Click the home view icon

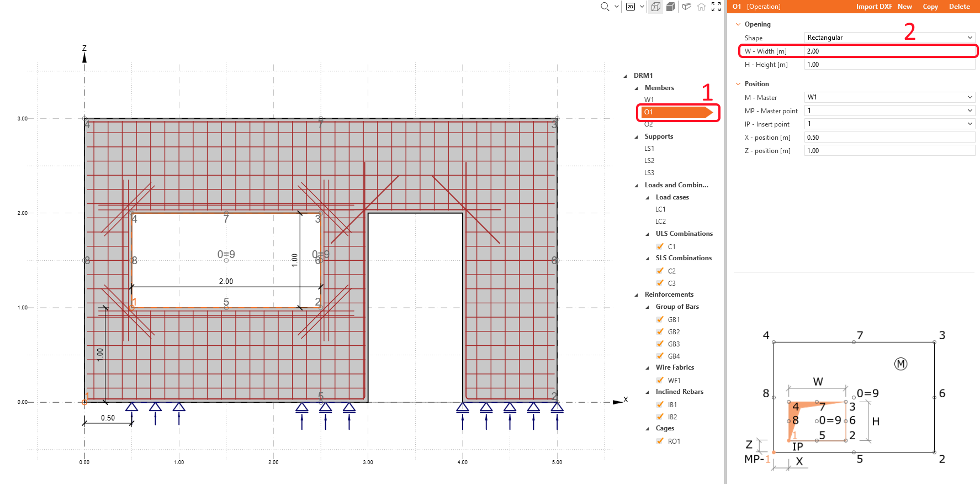point(701,7)
